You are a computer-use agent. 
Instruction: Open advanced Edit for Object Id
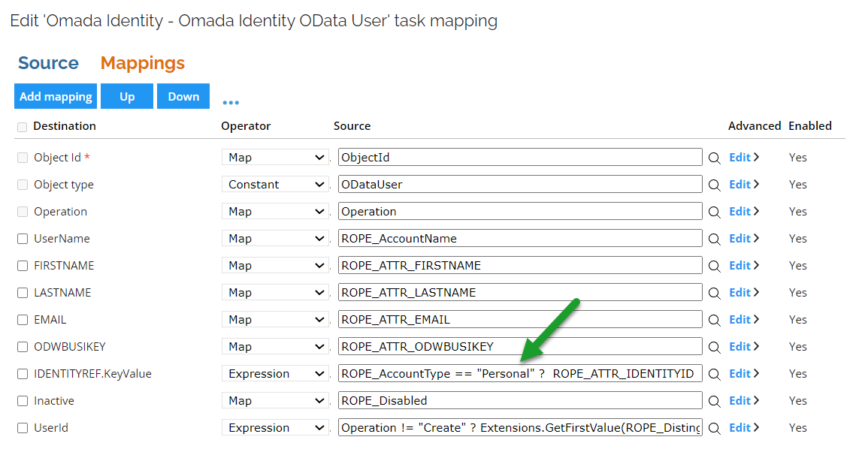(743, 157)
